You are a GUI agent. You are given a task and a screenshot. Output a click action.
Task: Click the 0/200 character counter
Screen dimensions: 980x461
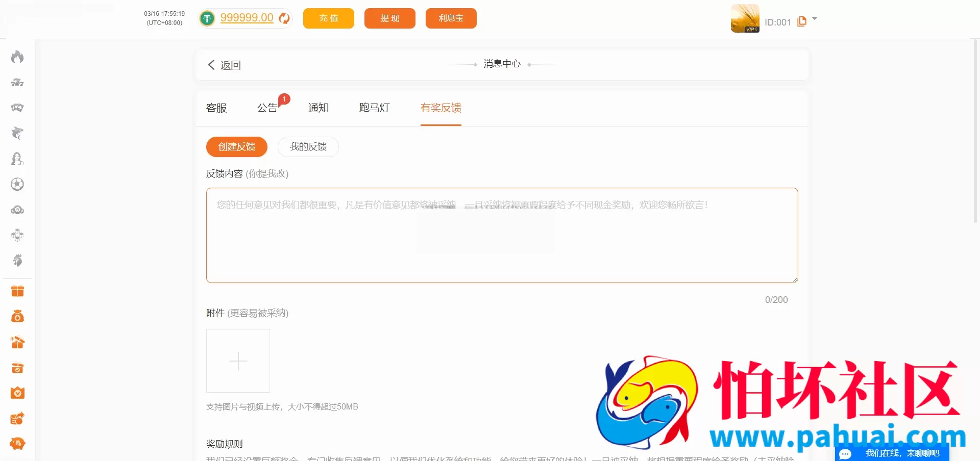click(x=776, y=300)
